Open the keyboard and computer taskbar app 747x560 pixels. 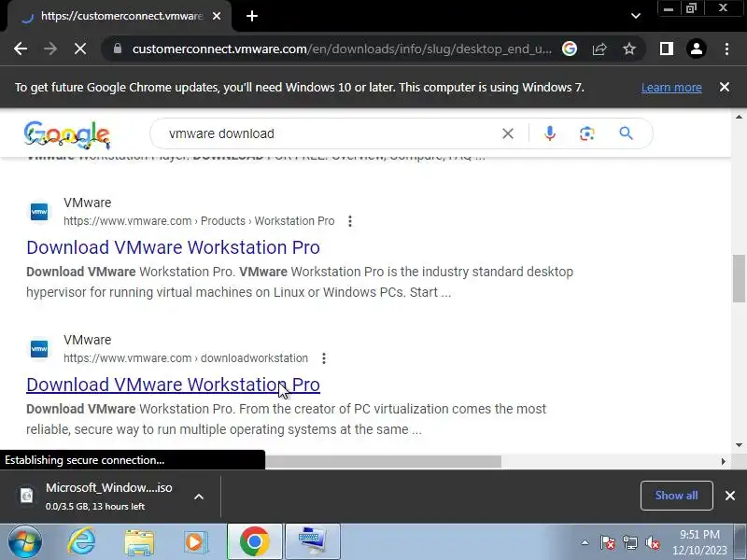pyautogui.click(x=313, y=542)
